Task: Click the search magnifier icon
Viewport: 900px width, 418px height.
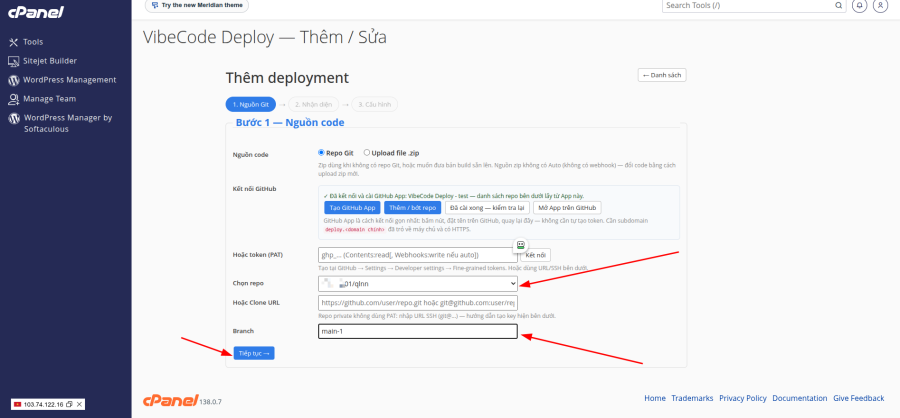Action: coord(839,6)
